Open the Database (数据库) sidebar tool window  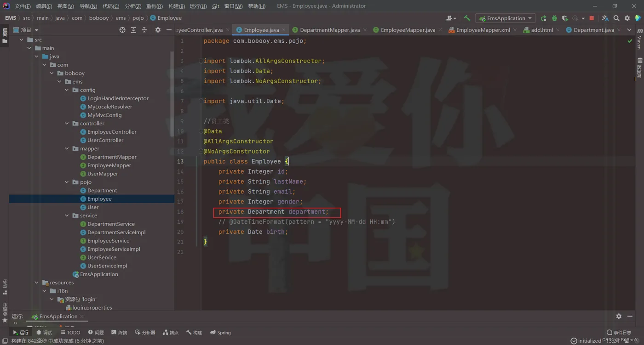tap(639, 67)
